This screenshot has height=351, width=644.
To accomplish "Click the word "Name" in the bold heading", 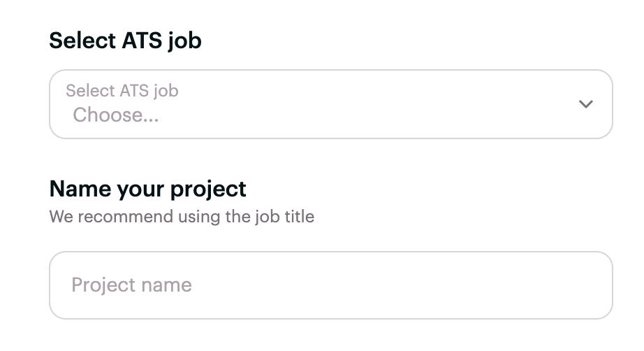I will tap(73, 189).
